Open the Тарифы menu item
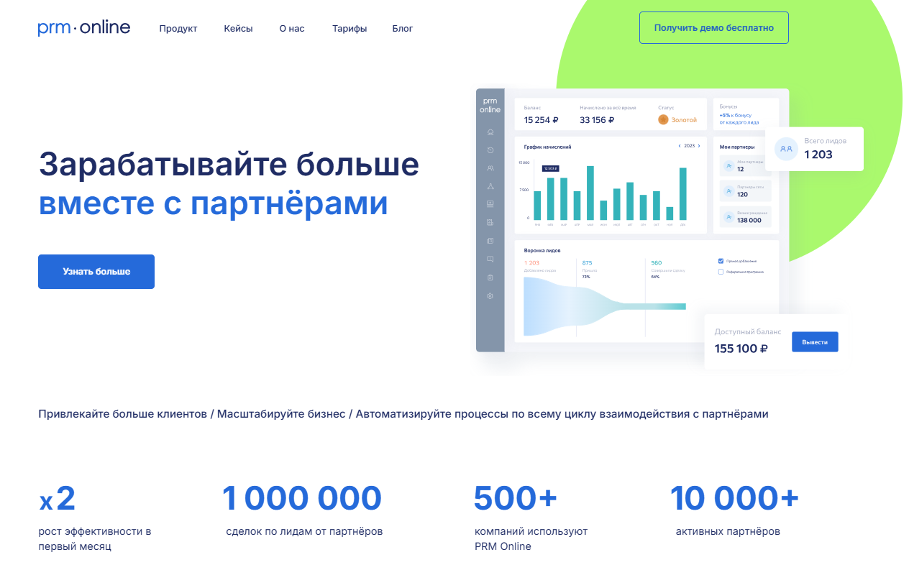The height and width of the screenshot is (588, 909). coord(350,29)
